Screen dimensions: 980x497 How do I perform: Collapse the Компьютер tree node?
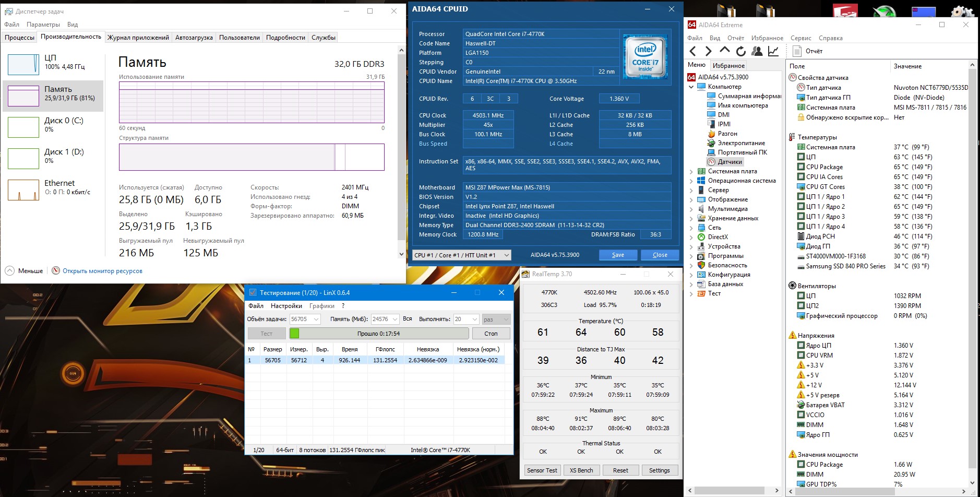pos(691,87)
